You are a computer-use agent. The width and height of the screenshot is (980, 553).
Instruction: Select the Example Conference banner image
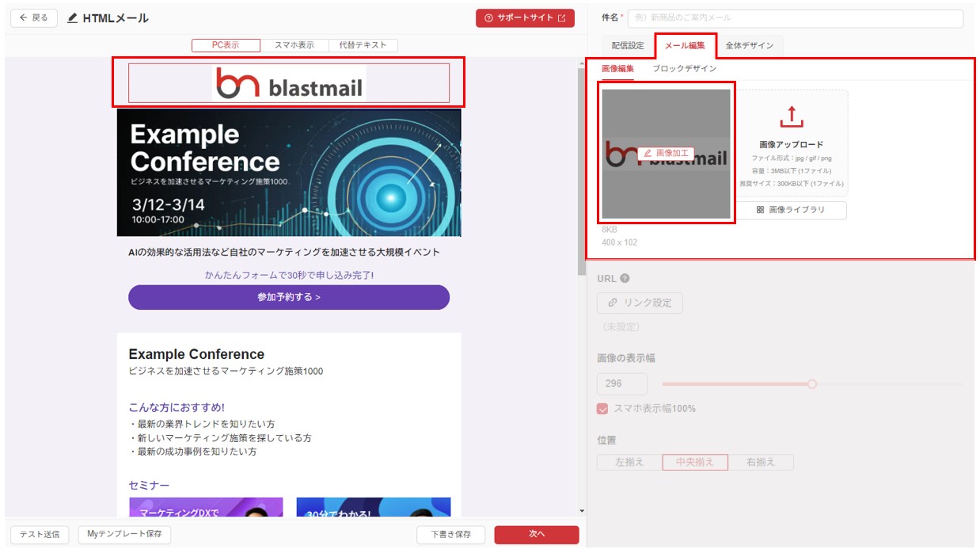tap(289, 172)
